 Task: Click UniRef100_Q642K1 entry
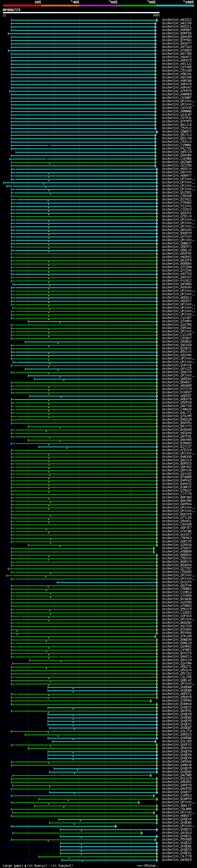coord(177,213)
